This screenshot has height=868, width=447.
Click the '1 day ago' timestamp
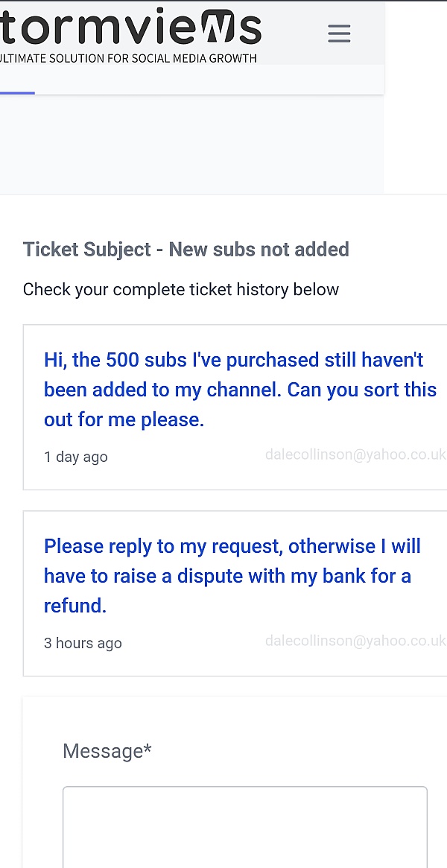click(76, 457)
